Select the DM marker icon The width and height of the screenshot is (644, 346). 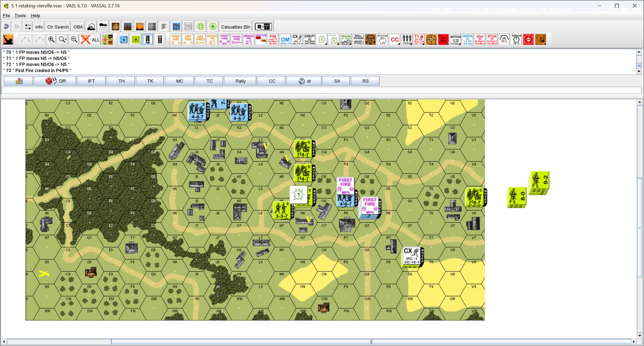285,40
